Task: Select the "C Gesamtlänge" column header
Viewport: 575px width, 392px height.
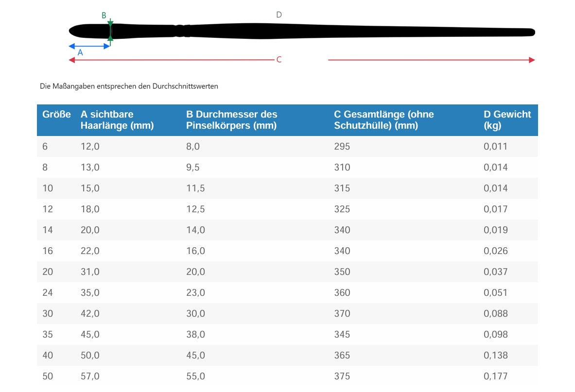Action: (383, 120)
